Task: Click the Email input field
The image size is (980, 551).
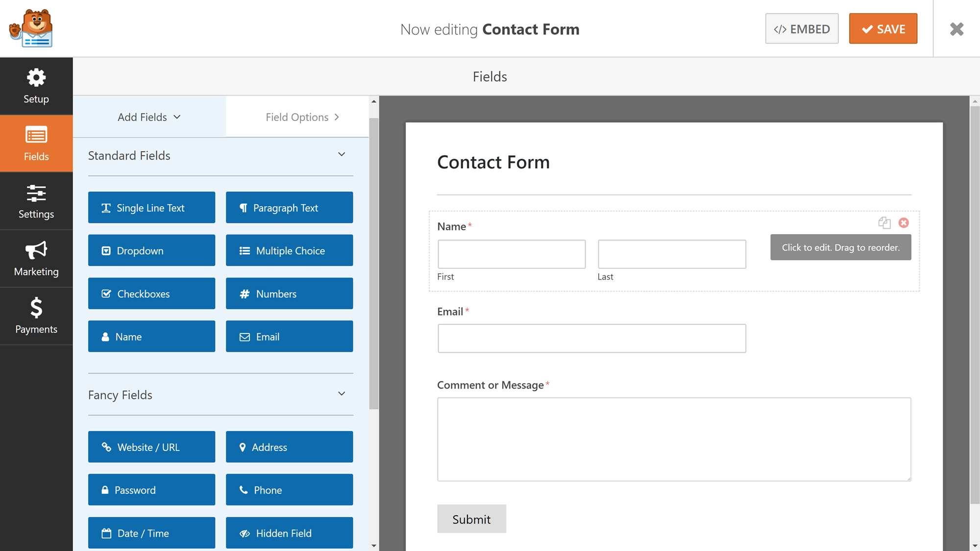Action: tap(591, 338)
